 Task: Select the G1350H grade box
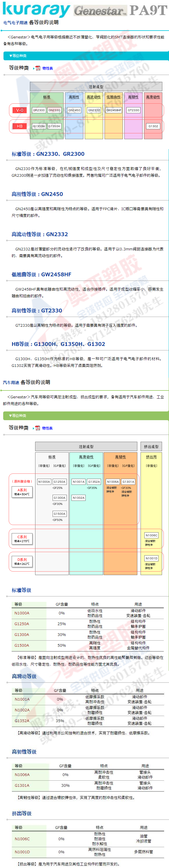pyautogui.click(x=54, y=126)
